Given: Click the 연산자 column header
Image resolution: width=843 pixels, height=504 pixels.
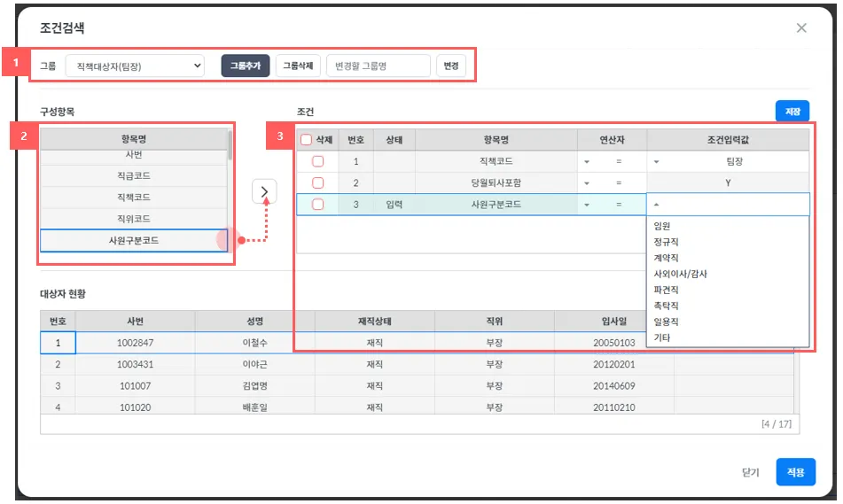Looking at the screenshot, I should tap(612, 140).
